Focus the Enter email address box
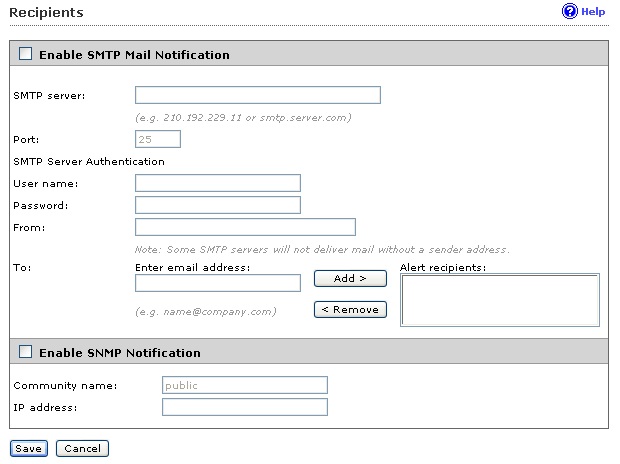The width and height of the screenshot is (620, 464). click(217, 283)
